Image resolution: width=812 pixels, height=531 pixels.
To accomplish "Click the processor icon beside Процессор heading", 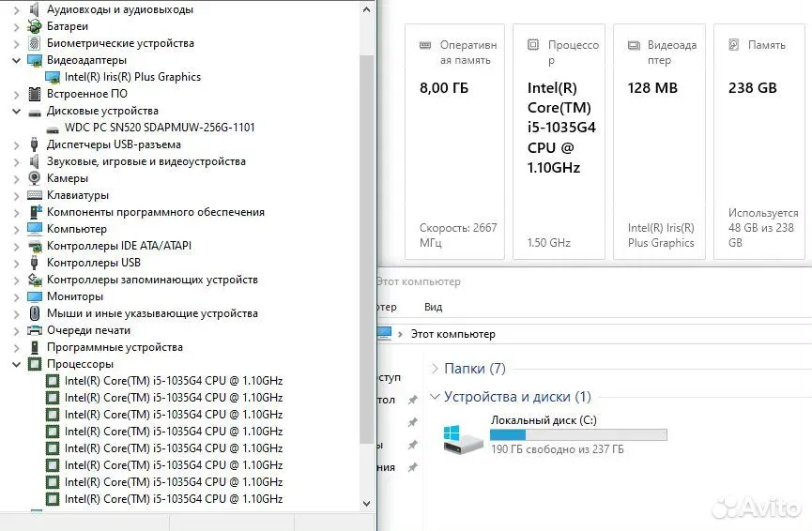I will [533, 44].
